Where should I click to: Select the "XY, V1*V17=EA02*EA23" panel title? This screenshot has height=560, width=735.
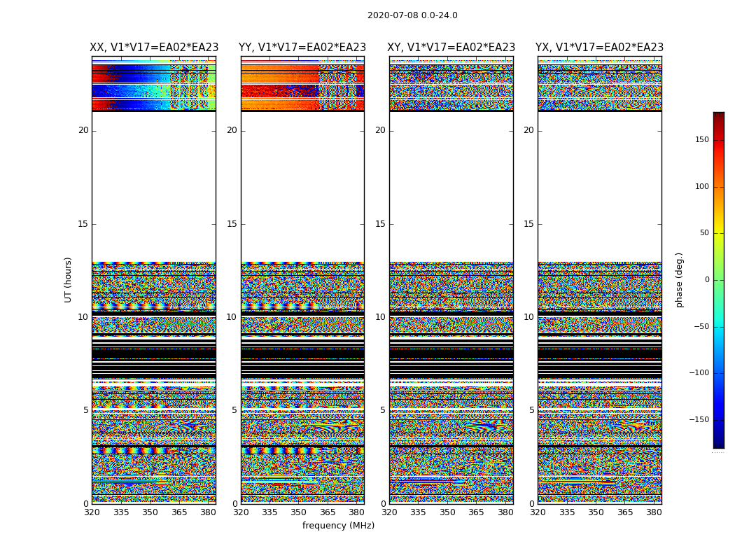click(x=451, y=48)
